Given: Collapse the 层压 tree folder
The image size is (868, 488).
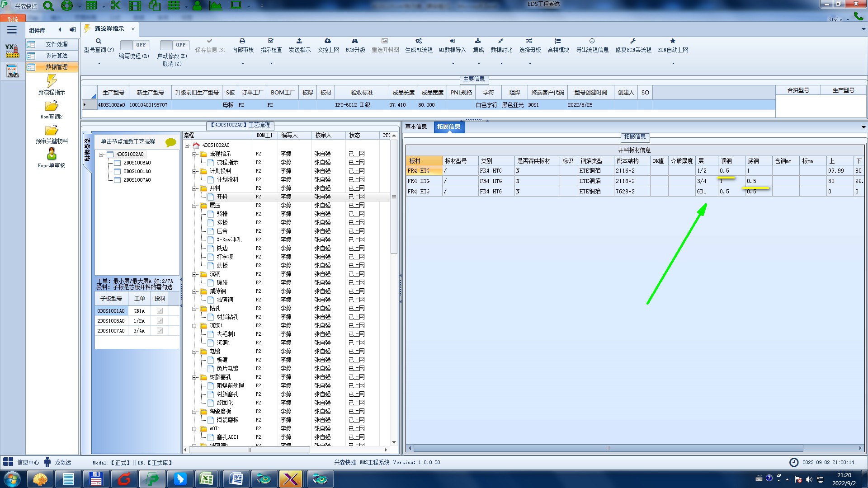Looking at the screenshot, I should point(194,206).
